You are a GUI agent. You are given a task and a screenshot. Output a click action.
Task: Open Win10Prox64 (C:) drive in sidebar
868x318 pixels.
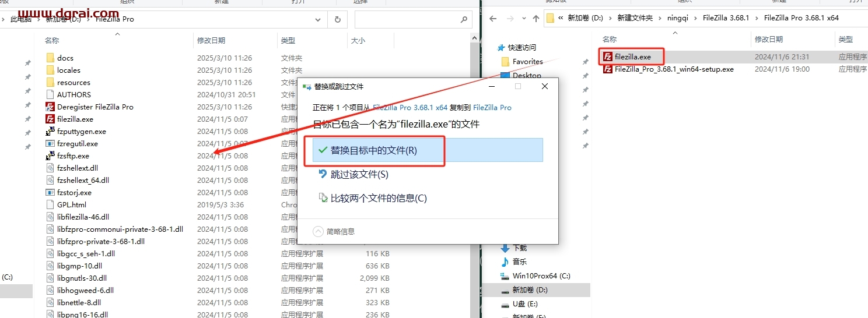[x=541, y=276]
